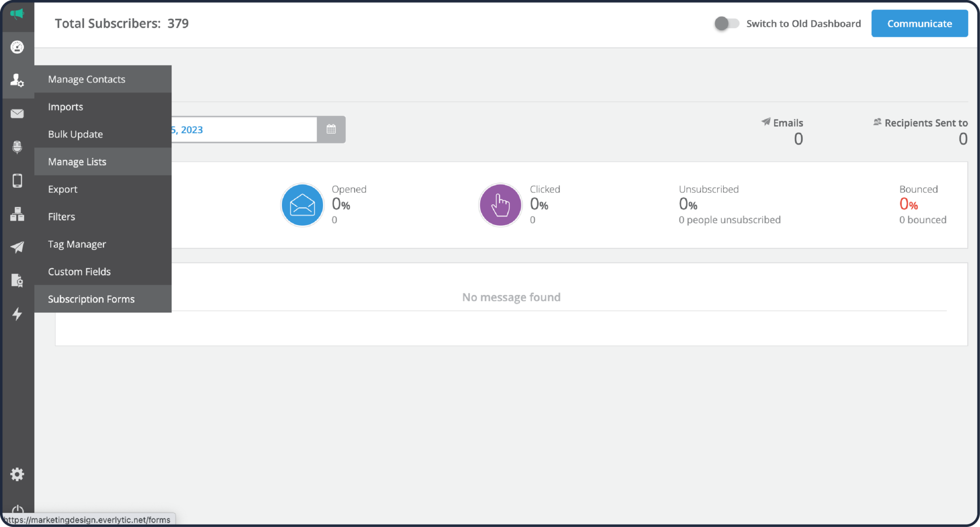Open the Manage Contacts menu entry

[86, 79]
